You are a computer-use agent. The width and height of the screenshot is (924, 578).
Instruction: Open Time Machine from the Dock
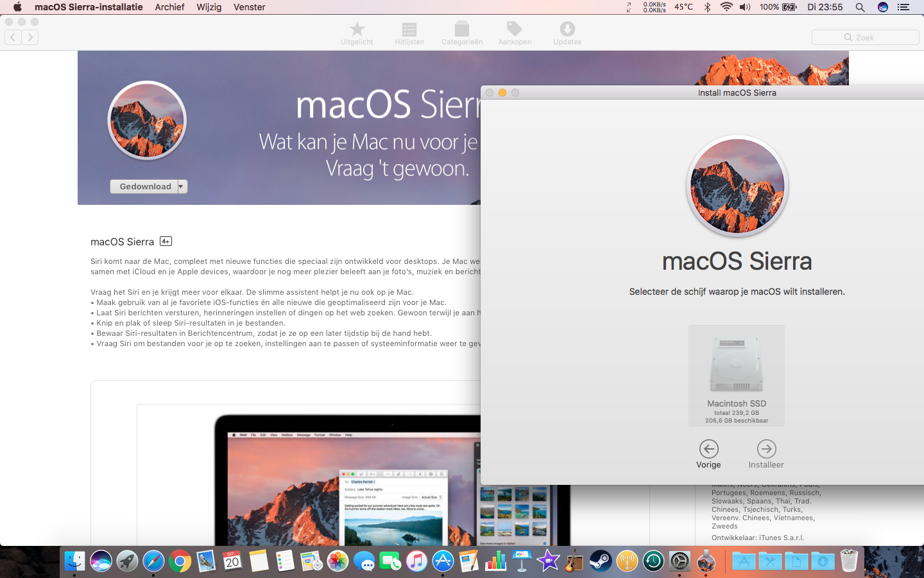[x=653, y=561]
